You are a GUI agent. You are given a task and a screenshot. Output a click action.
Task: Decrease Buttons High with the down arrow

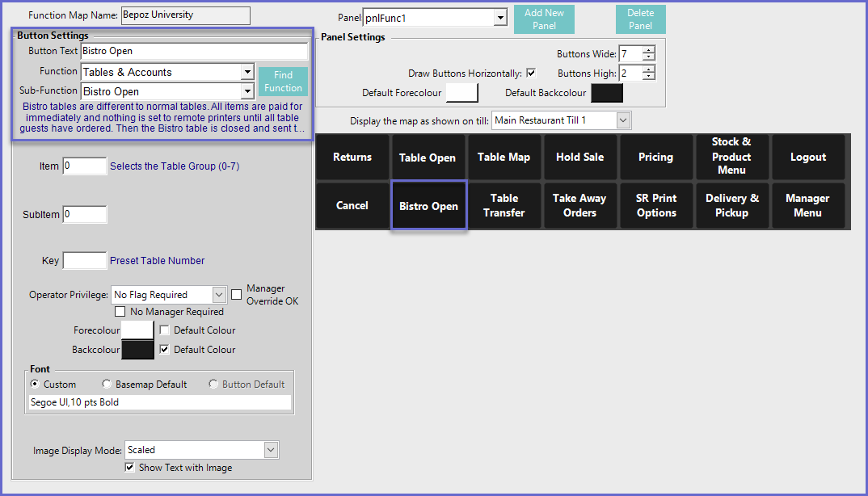[649, 77]
